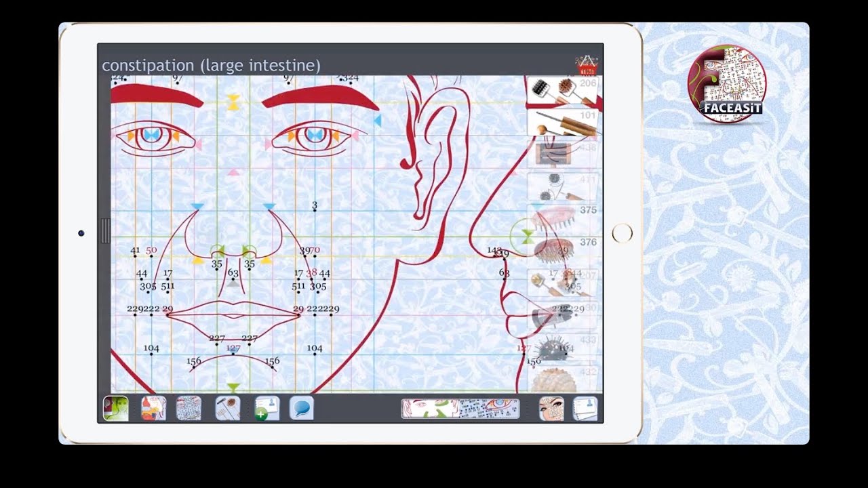Select tool 206 double roller
The height and width of the screenshot is (488, 868).
563,91
